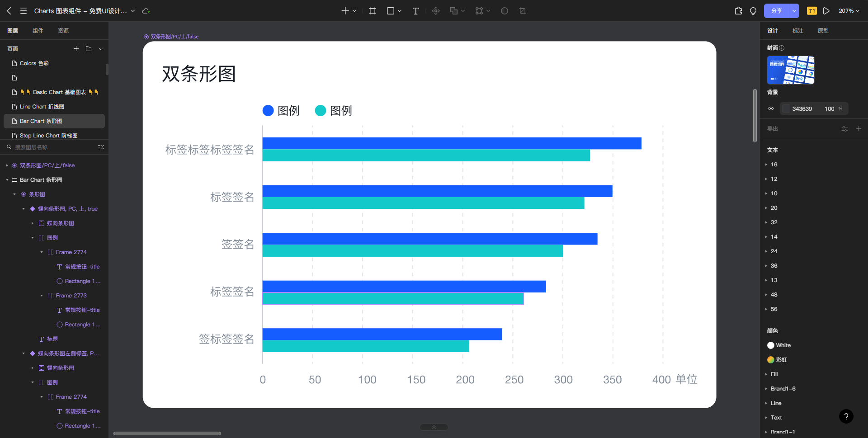Click the horizontal canvas scrollbar
Image resolution: width=868 pixels, height=438 pixels.
[x=167, y=433]
